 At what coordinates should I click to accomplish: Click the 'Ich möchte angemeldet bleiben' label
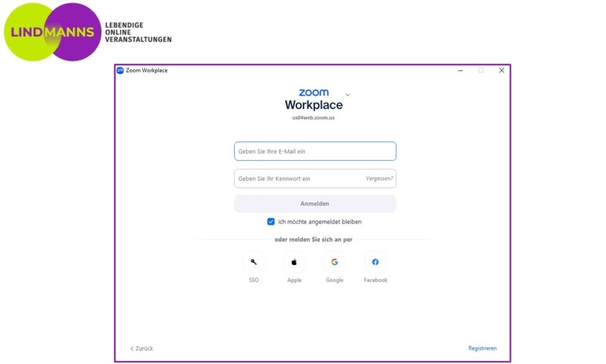click(x=320, y=222)
